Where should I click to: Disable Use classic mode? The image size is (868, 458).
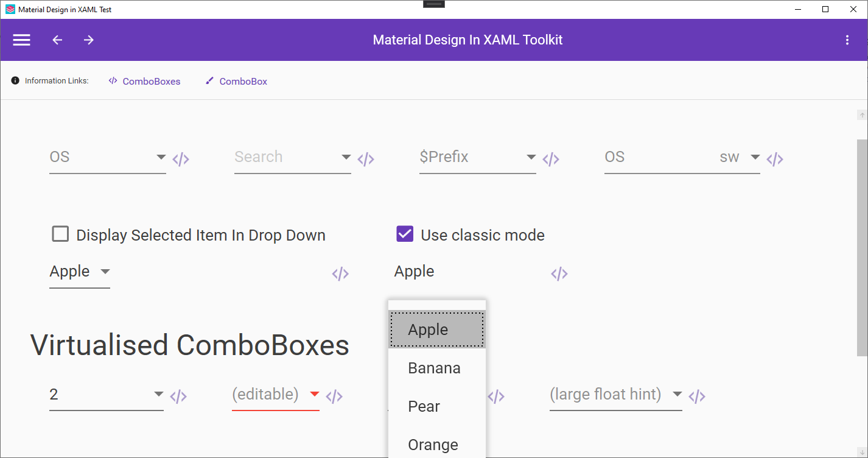click(x=405, y=234)
